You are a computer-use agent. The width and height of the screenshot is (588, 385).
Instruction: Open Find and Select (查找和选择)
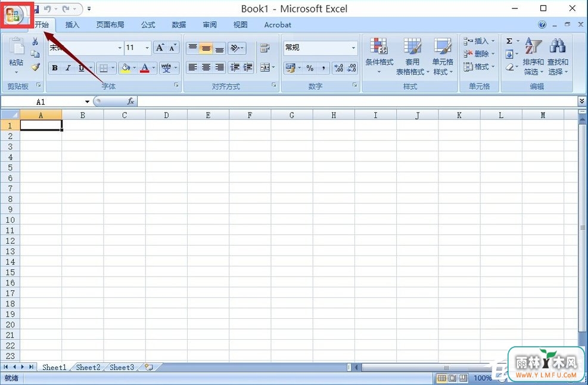pyautogui.click(x=558, y=56)
